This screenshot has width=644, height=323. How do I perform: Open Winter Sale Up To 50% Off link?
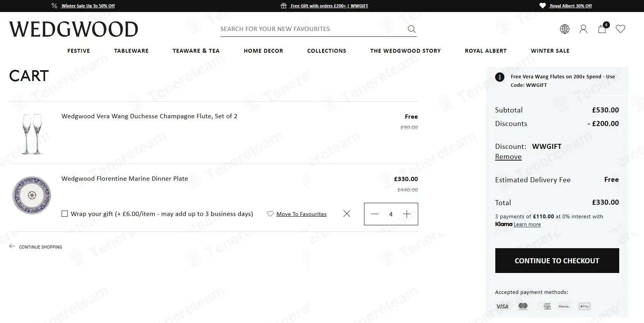click(88, 6)
